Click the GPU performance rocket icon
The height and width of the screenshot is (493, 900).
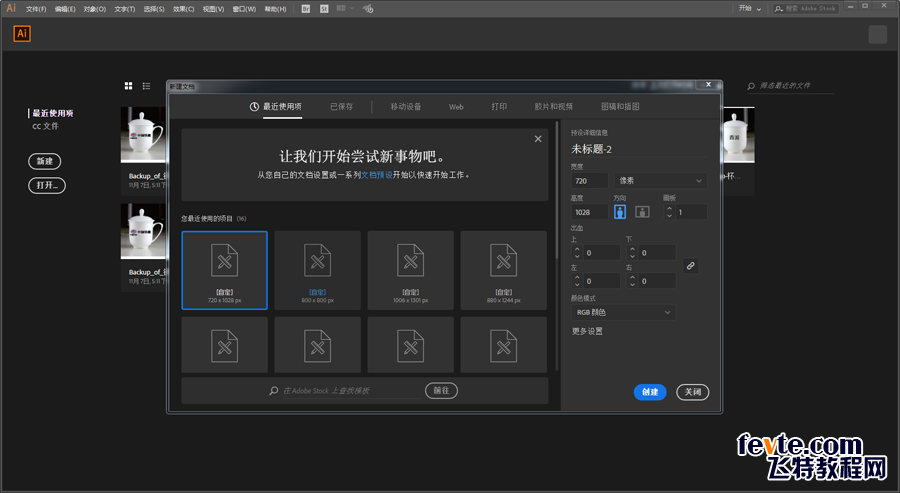[368, 9]
